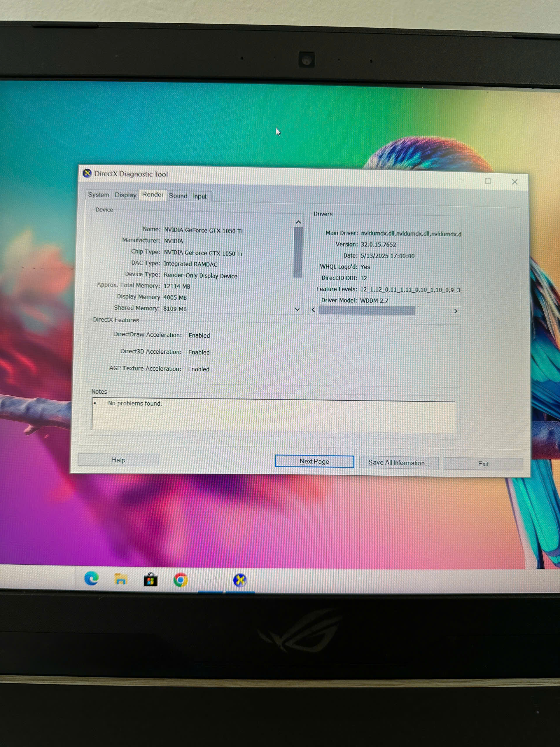Image resolution: width=560 pixels, height=747 pixels.
Task: Open the Sound tab
Action: tap(178, 196)
